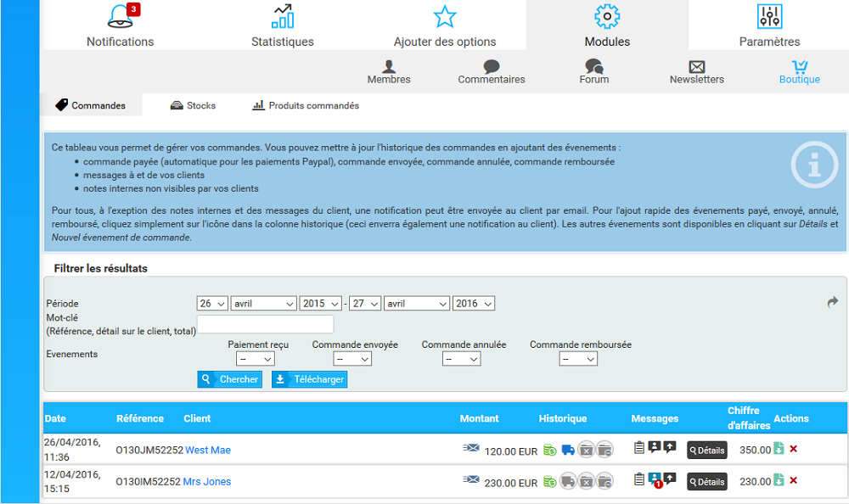849x504 pixels.
Task: Click the Ajouter des options star
Action: (444, 17)
